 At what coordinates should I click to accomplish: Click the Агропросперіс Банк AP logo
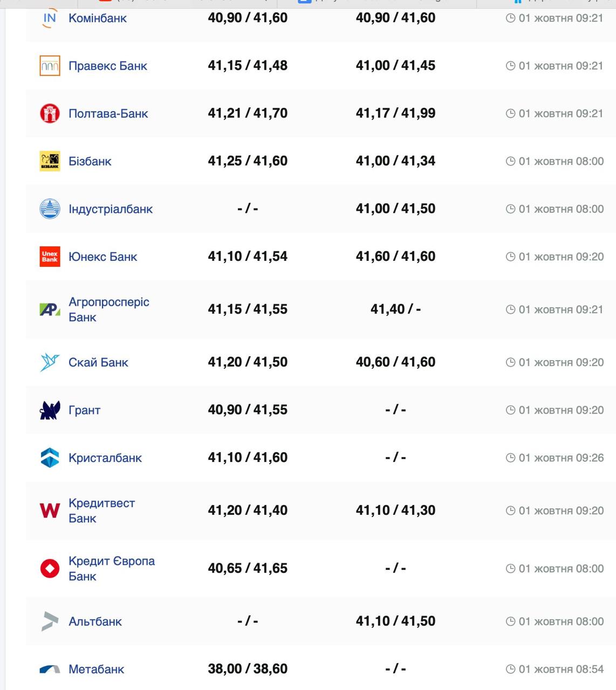pyautogui.click(x=50, y=309)
